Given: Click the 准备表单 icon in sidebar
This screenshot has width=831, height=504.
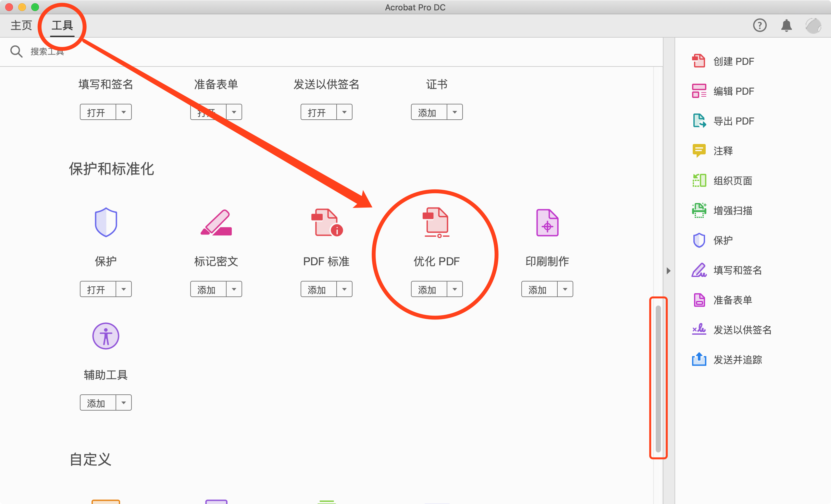Looking at the screenshot, I should click(x=699, y=300).
